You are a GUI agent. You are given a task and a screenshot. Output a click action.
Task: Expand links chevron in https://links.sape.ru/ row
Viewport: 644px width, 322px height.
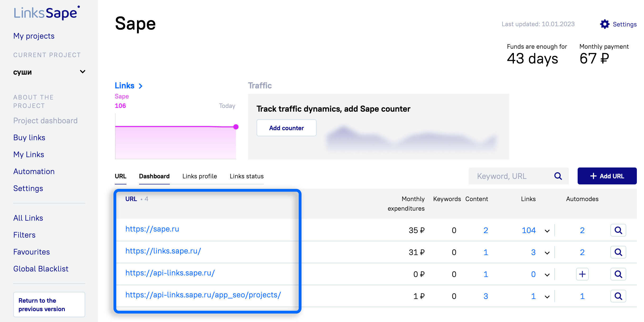tap(547, 253)
